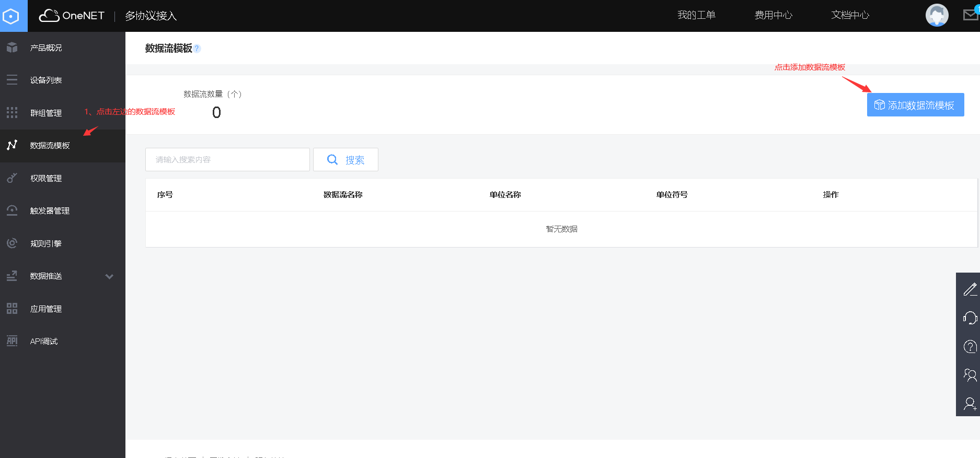Click the 数据流数量 count value 0
This screenshot has width=980, height=458.
click(216, 112)
